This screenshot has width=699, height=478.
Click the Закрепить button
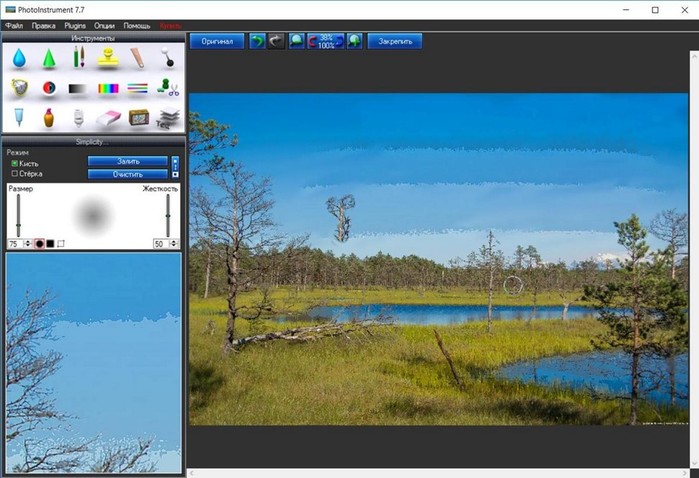pos(395,41)
